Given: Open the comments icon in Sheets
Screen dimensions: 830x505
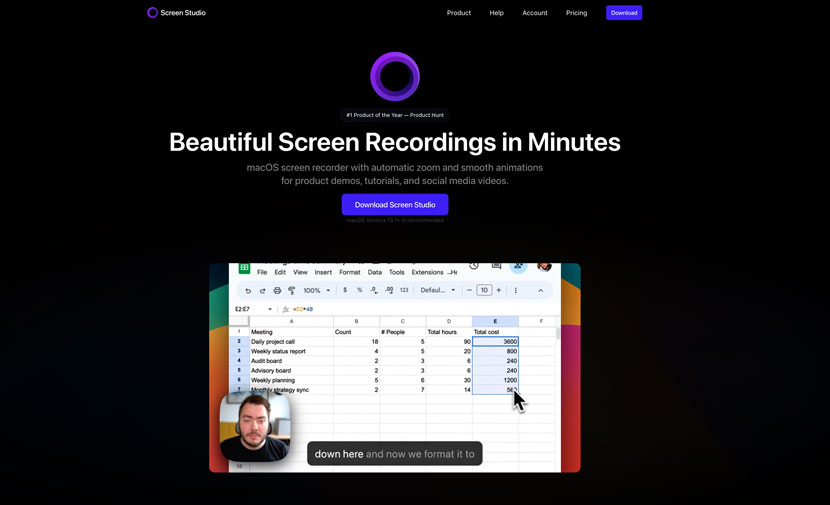Looking at the screenshot, I should pos(496,266).
